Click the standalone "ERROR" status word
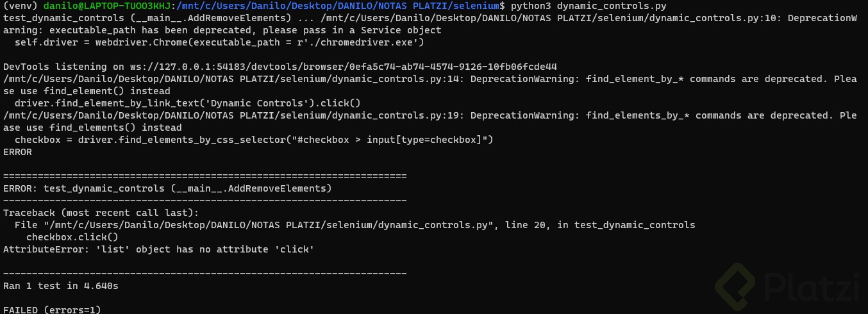Viewport: 868px width, 314px height. coord(17,152)
